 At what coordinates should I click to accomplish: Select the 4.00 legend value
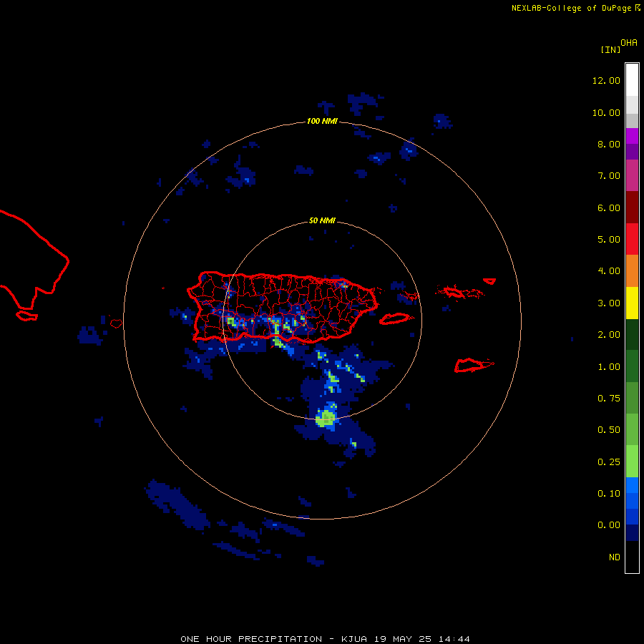pyautogui.click(x=609, y=271)
